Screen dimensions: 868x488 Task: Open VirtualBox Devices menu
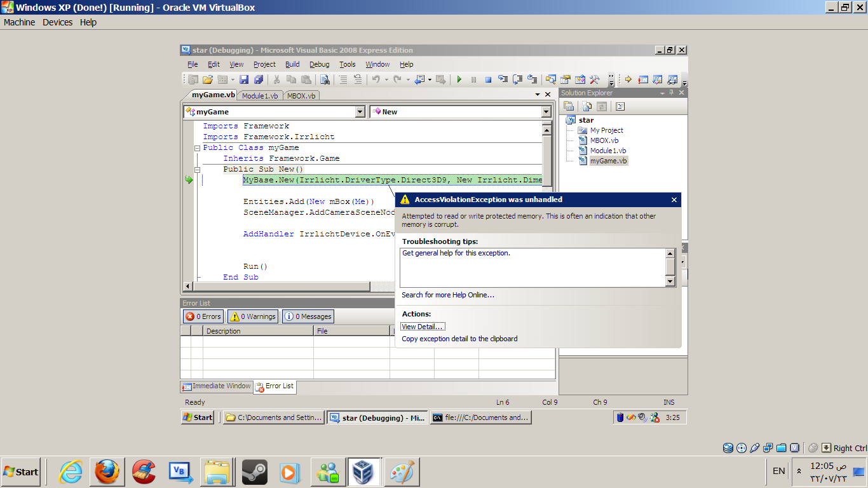pyautogui.click(x=58, y=22)
